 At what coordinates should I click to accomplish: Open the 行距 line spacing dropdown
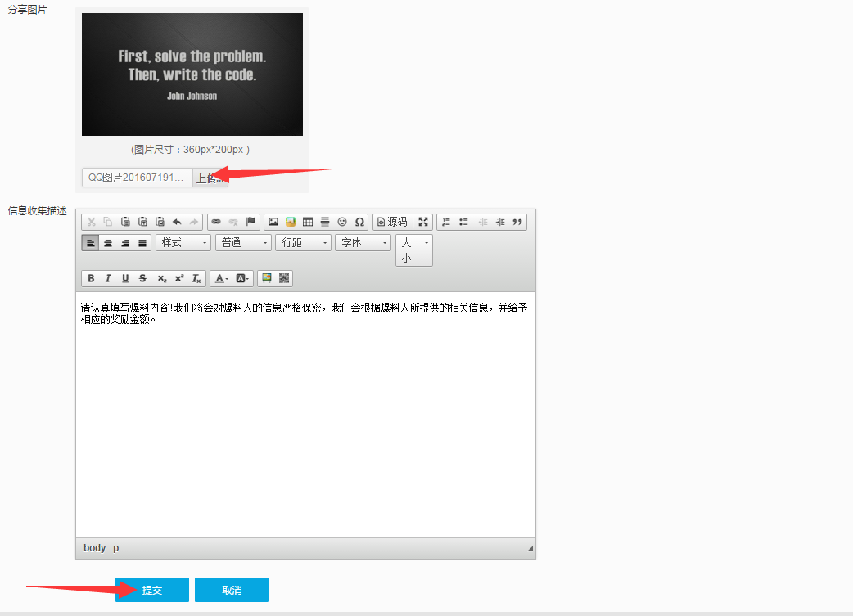[303, 243]
